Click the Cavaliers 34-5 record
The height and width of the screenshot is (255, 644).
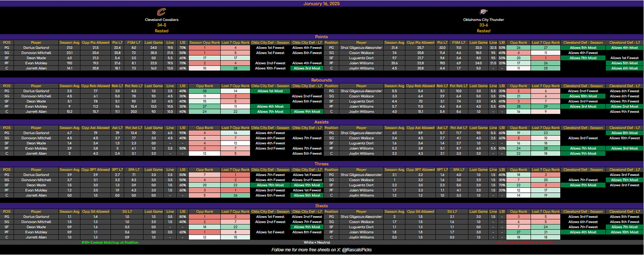click(162, 25)
